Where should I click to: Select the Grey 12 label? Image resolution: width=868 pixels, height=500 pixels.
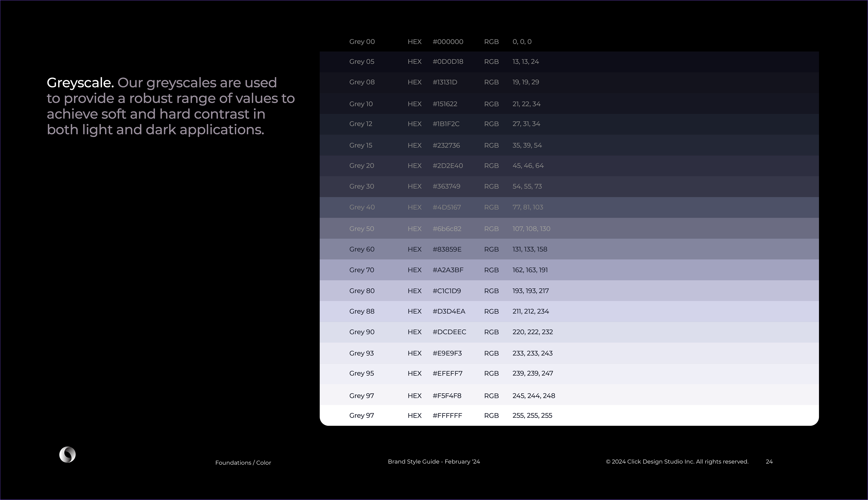click(361, 124)
